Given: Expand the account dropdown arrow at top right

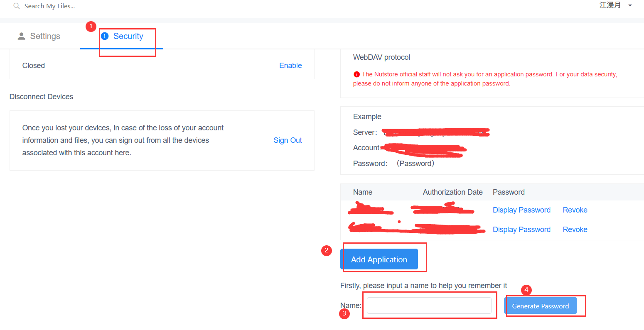Looking at the screenshot, I should (630, 5).
